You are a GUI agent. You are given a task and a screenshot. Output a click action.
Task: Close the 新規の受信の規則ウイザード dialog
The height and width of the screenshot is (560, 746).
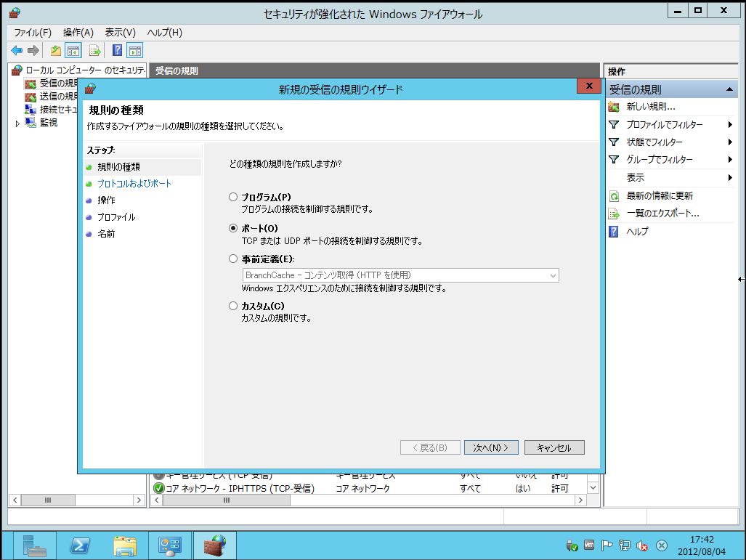click(x=589, y=86)
